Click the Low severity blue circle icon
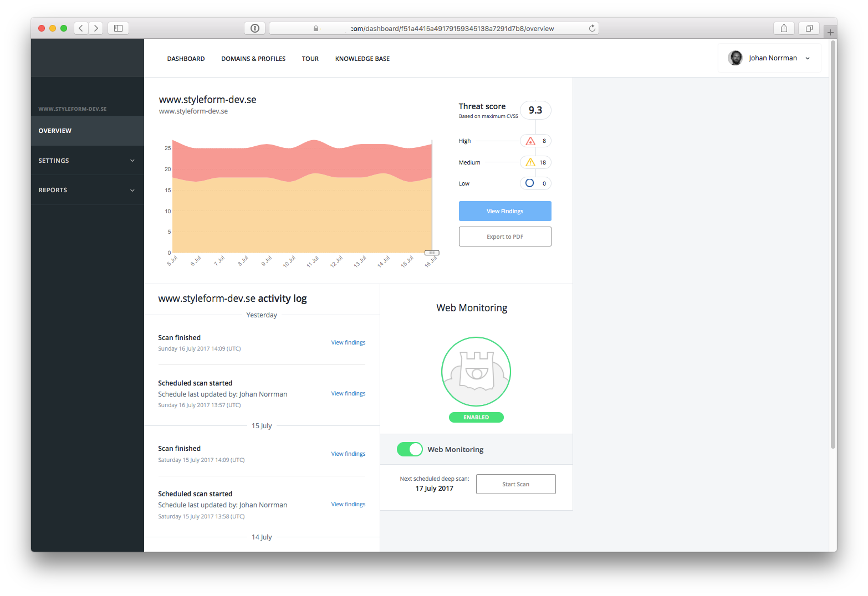 530,183
